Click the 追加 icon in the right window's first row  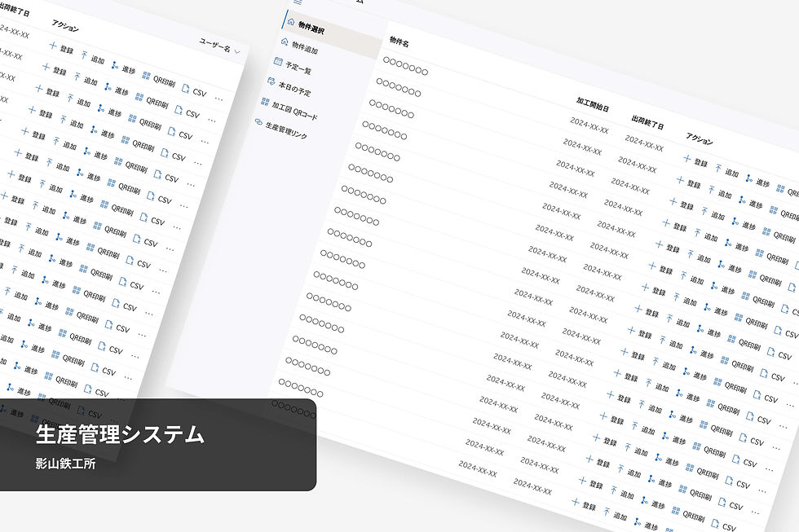[x=718, y=168]
